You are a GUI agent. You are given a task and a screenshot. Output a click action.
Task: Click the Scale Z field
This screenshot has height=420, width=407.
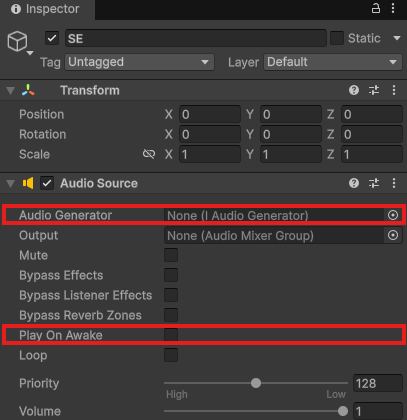(372, 154)
